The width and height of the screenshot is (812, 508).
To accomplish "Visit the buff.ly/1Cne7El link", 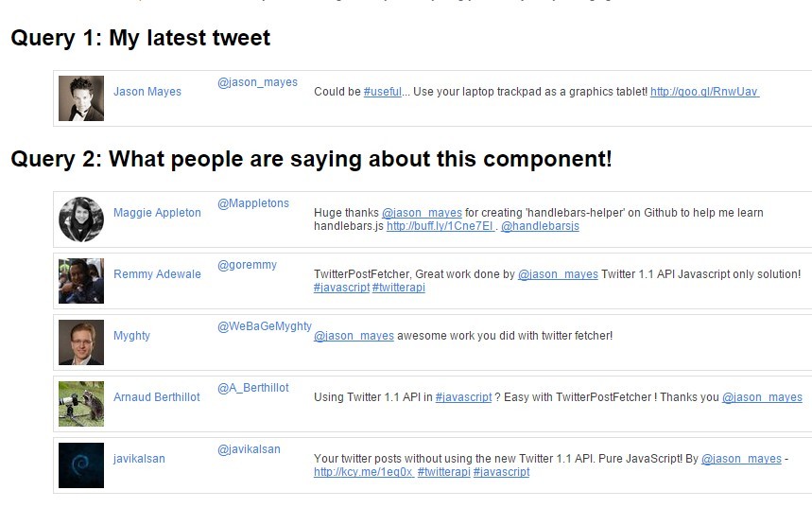I will 441,226.
